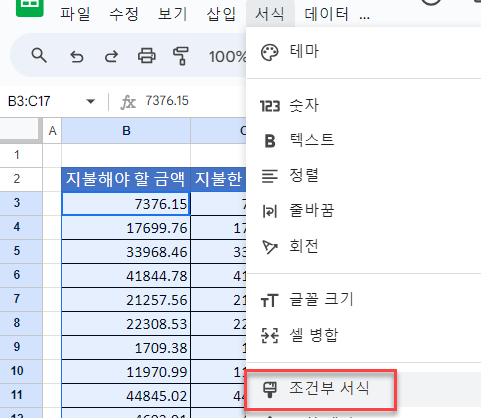Click cell containing 21257.56
The height and width of the screenshot is (418, 481).
[126, 300]
